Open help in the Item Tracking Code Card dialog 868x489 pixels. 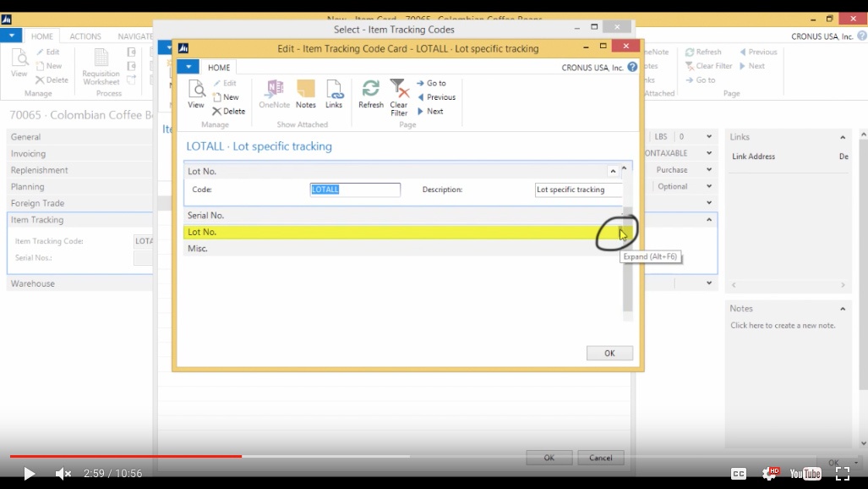pos(632,67)
